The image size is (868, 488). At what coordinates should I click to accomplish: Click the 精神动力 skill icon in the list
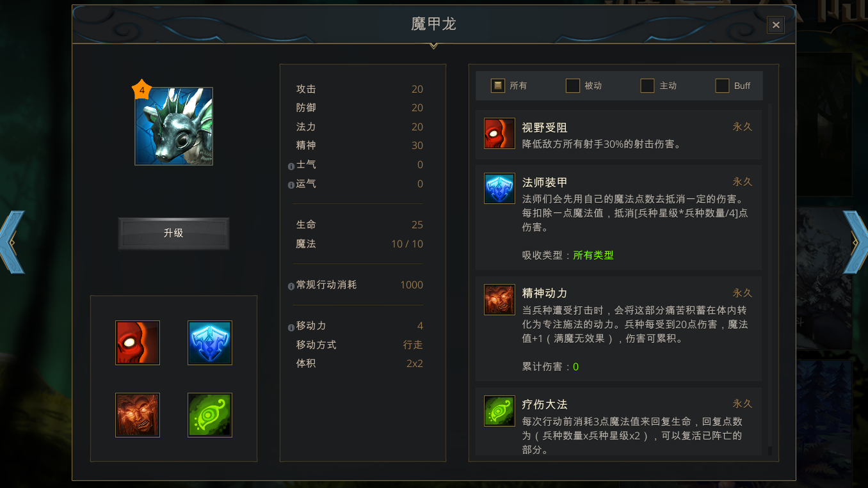(x=499, y=300)
